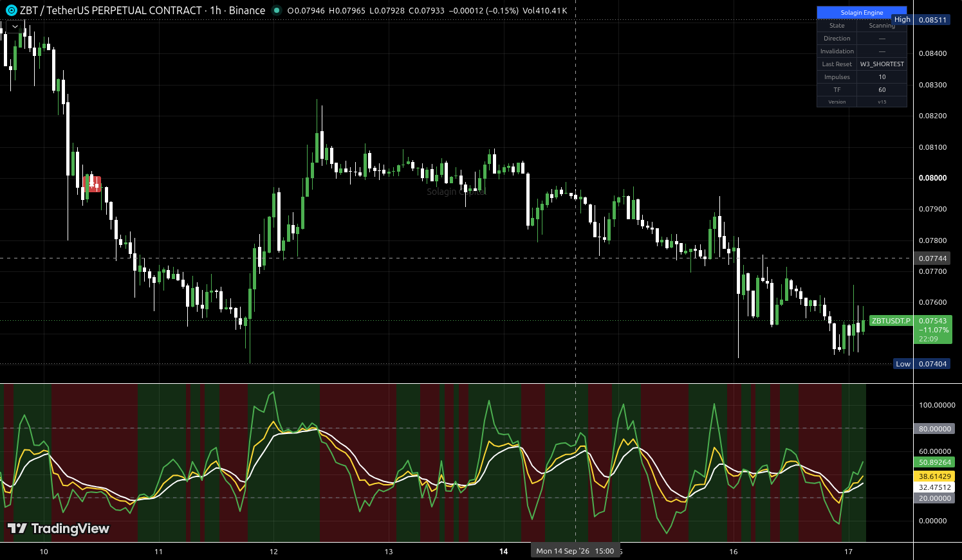Click the current price label 0.07543
Screen dimensions: 962x560
932,321
